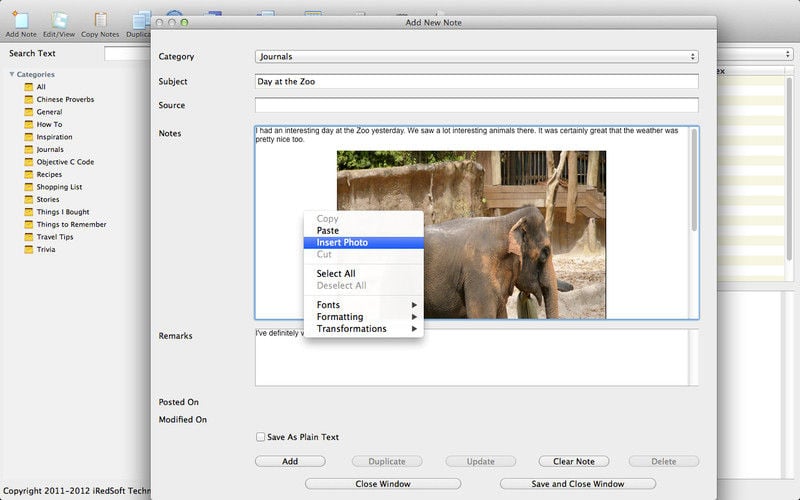Select the All category folder icon
The width and height of the screenshot is (800, 500).
(x=29, y=87)
